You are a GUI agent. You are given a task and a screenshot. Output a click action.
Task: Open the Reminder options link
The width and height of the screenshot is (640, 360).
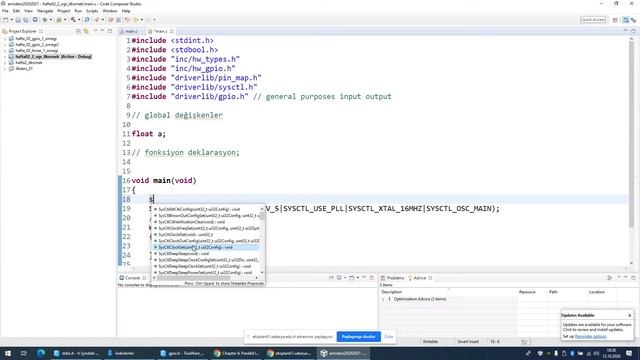pos(591,337)
